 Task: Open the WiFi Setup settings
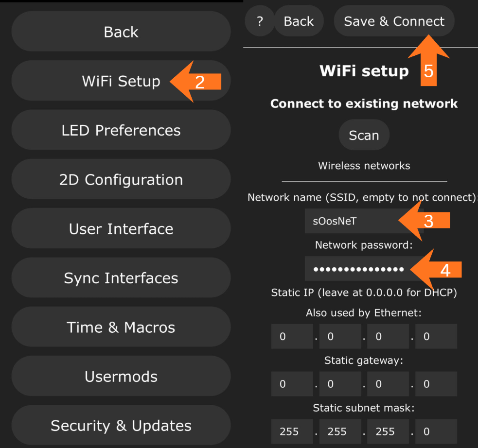click(121, 81)
